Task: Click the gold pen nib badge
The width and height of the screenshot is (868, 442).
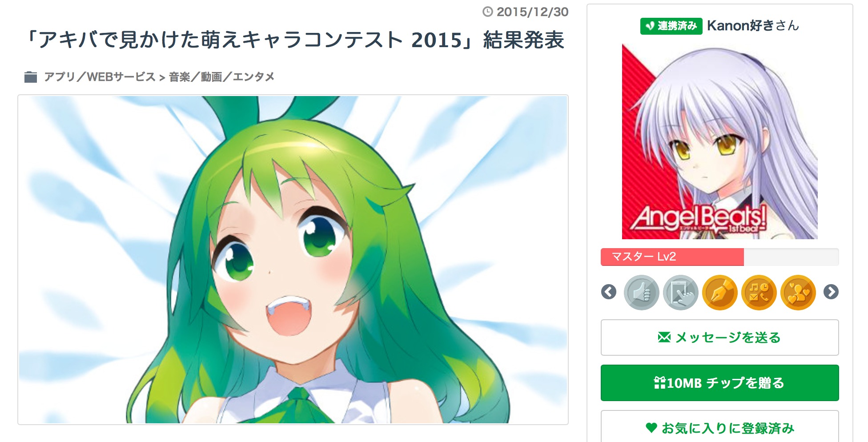Action: point(719,292)
